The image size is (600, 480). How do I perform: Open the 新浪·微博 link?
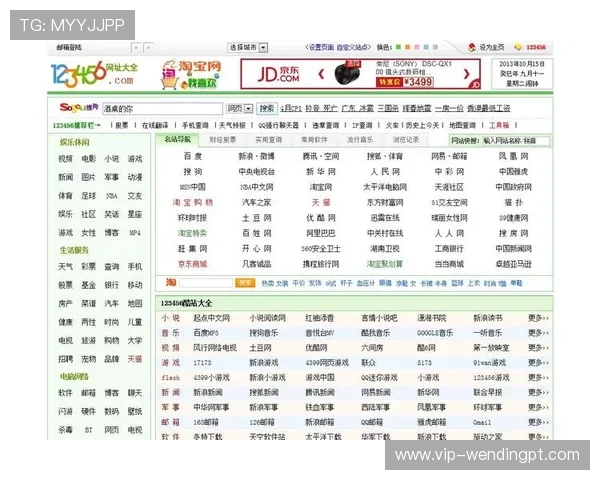click(256, 156)
